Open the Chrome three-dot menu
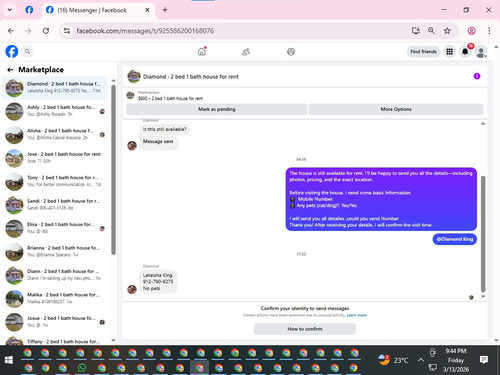Viewport: 500px width, 375px height. click(x=489, y=31)
